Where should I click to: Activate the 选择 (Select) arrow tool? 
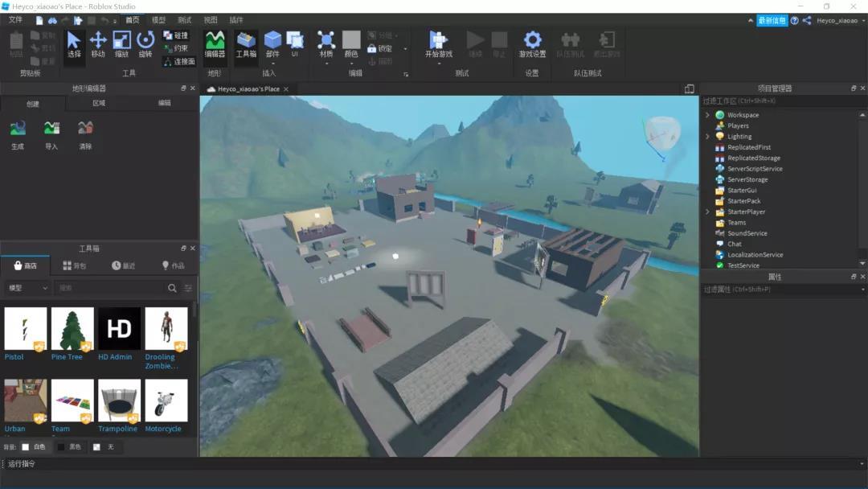(74, 44)
